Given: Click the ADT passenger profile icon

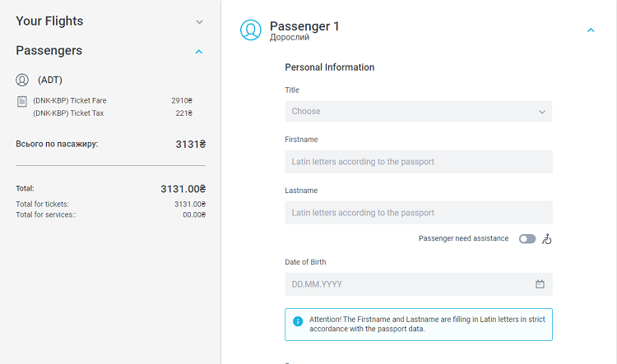Looking at the screenshot, I should tap(22, 80).
